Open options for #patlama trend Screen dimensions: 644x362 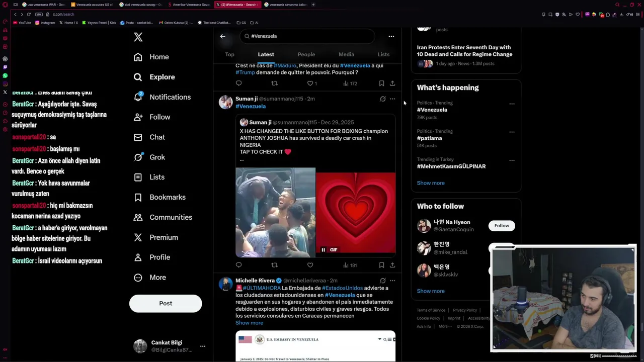click(512, 132)
